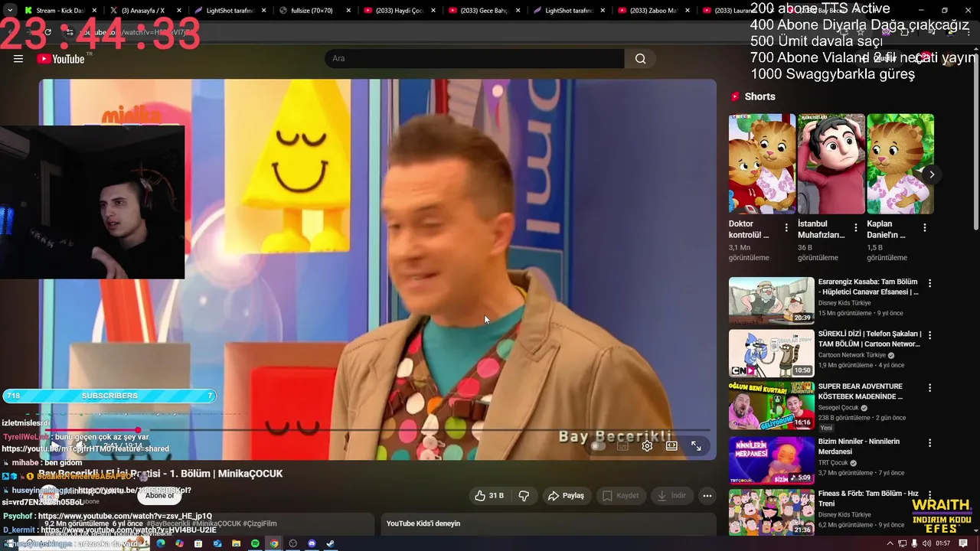Open Esrarengiz Kasaba video title link

coord(868,287)
